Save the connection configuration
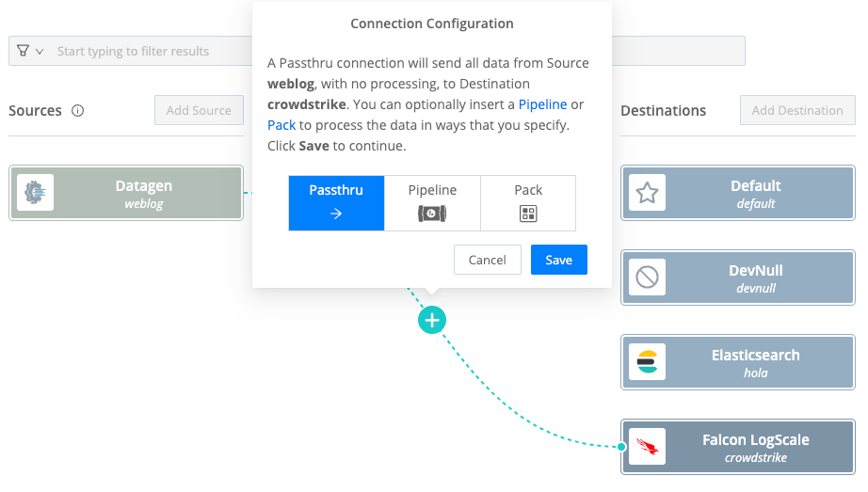This screenshot has height=492, width=868. [x=558, y=260]
